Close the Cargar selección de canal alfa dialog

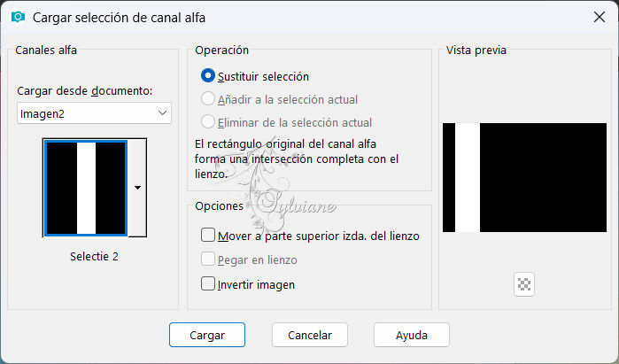(600, 17)
